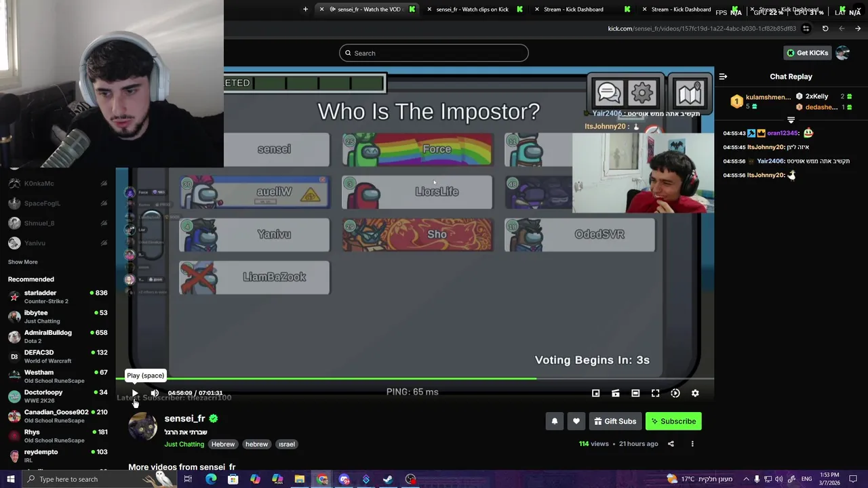Open followed channel SpaceFogIL
This screenshot has width=868, height=488.
pyautogui.click(x=58, y=203)
